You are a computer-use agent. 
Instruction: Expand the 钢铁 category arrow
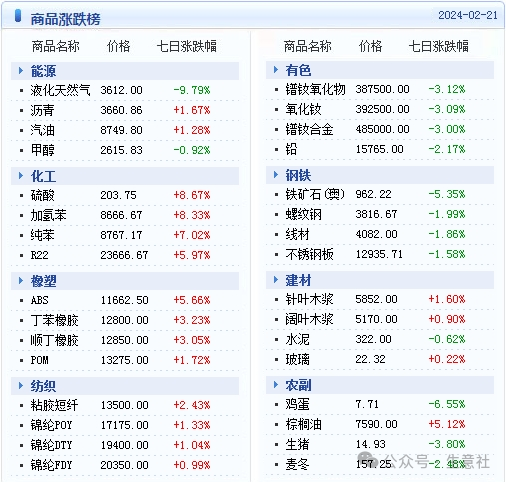276,175
